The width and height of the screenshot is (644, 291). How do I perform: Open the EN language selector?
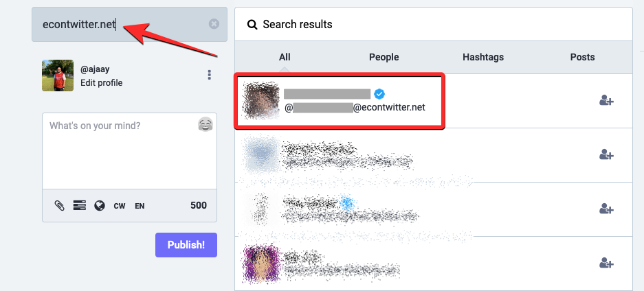(140, 205)
